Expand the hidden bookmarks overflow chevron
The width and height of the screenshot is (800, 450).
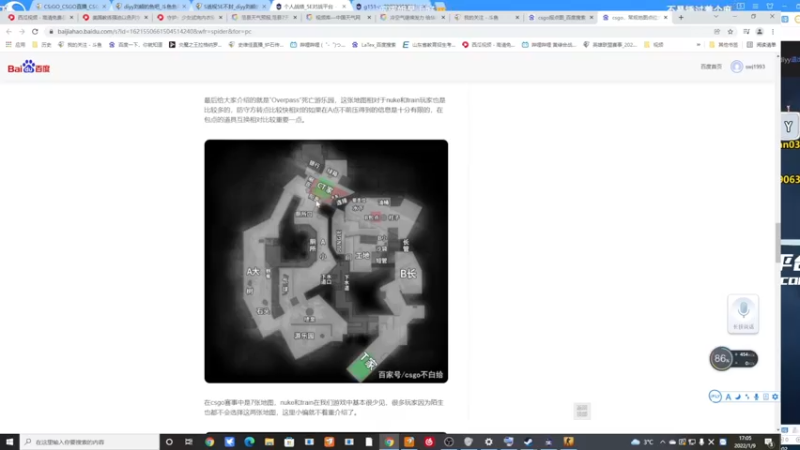(698, 45)
